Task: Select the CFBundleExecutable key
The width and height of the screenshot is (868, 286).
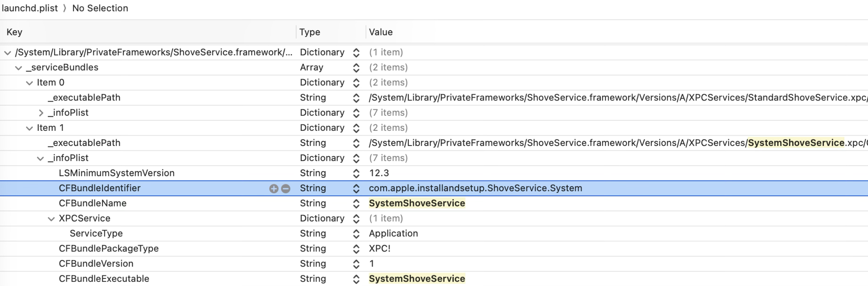Action: (104, 279)
